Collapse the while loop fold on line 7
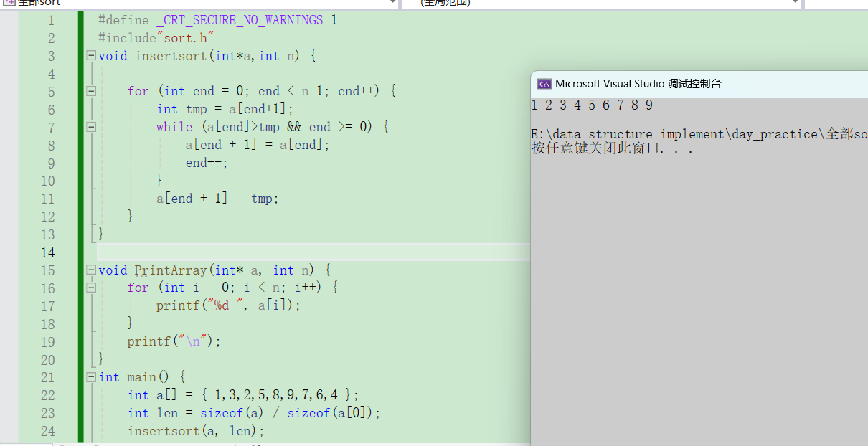Image resolution: width=868 pixels, height=446 pixels. pyautogui.click(x=90, y=127)
